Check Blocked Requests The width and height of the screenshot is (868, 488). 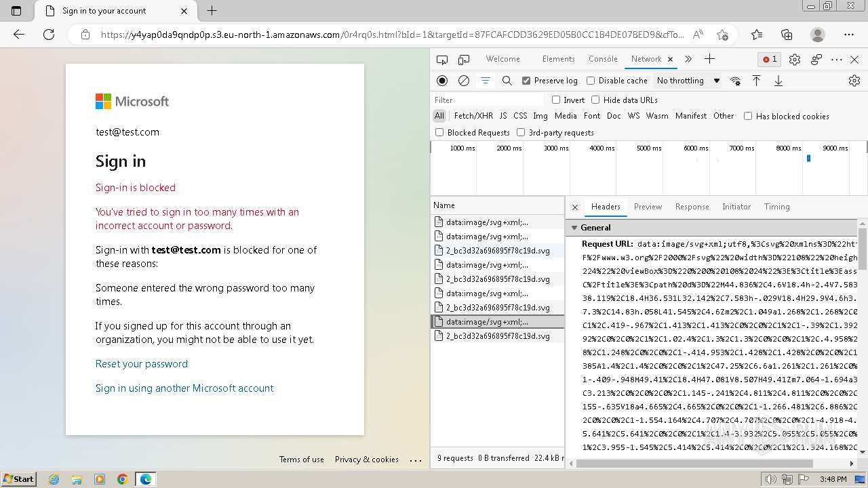[439, 132]
